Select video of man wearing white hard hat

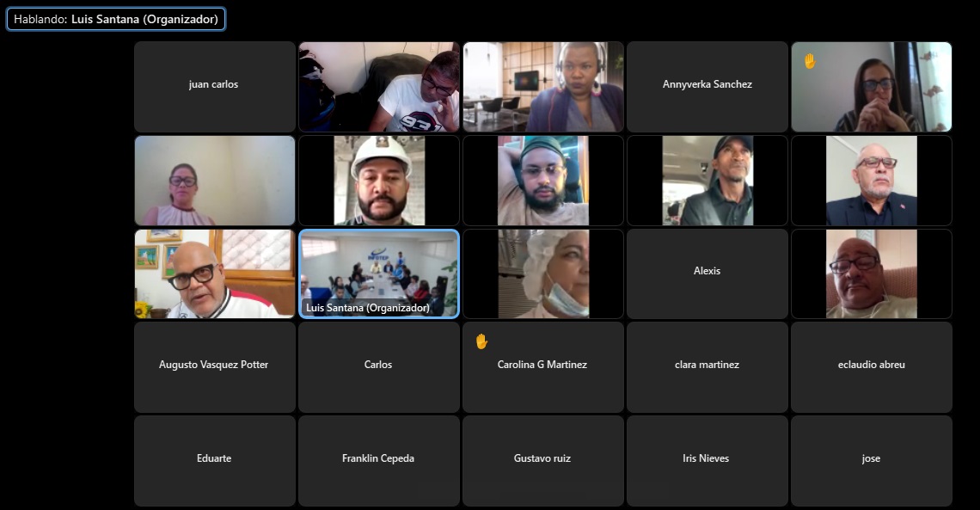click(379, 181)
